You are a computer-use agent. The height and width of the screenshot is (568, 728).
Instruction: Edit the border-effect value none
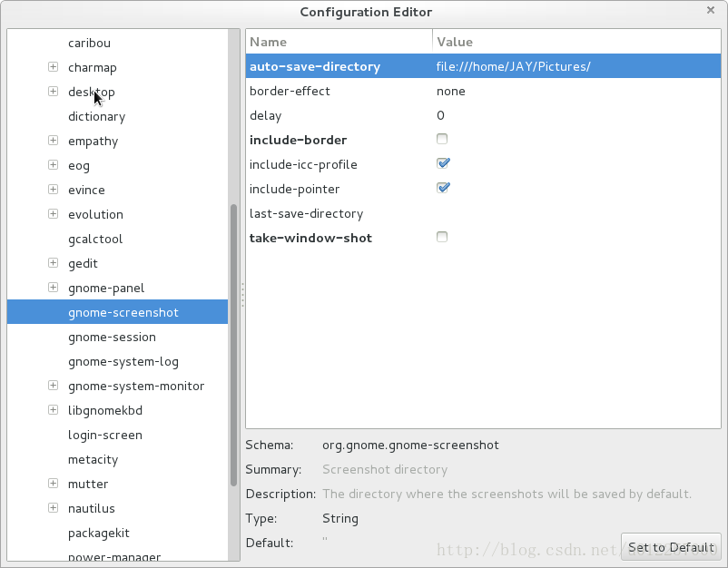[451, 91]
